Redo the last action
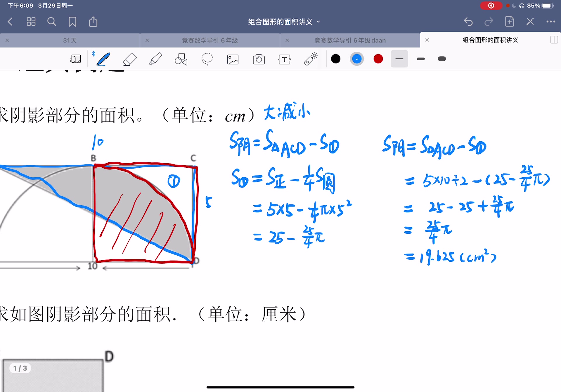 click(489, 22)
